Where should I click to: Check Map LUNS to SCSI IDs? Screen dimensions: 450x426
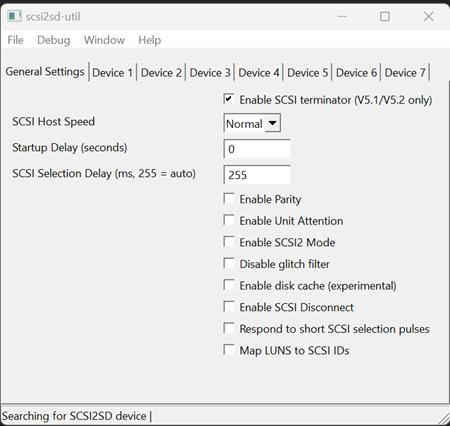tap(229, 350)
